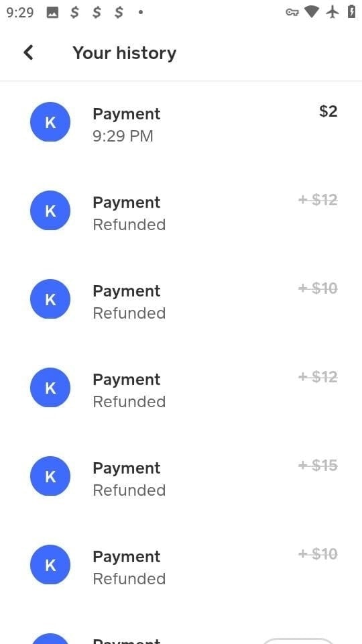Image resolution: width=362 pixels, height=644 pixels.
Task: Tap the K avatar beside the $15 refunded payment
Action: [x=50, y=476]
